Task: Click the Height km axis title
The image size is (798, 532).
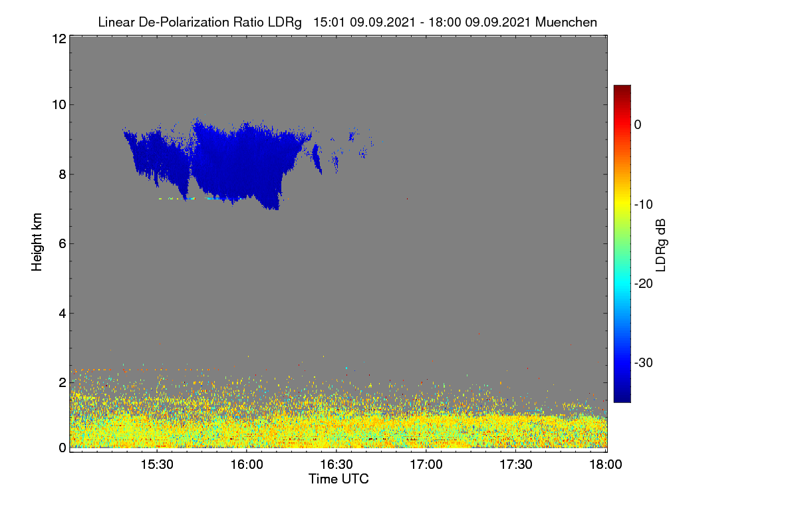Action: tap(37, 242)
